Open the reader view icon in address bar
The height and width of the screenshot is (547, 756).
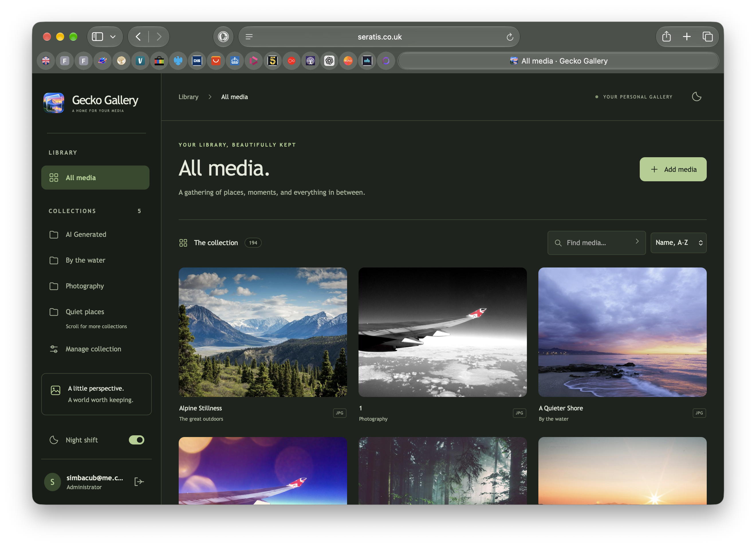[249, 37]
